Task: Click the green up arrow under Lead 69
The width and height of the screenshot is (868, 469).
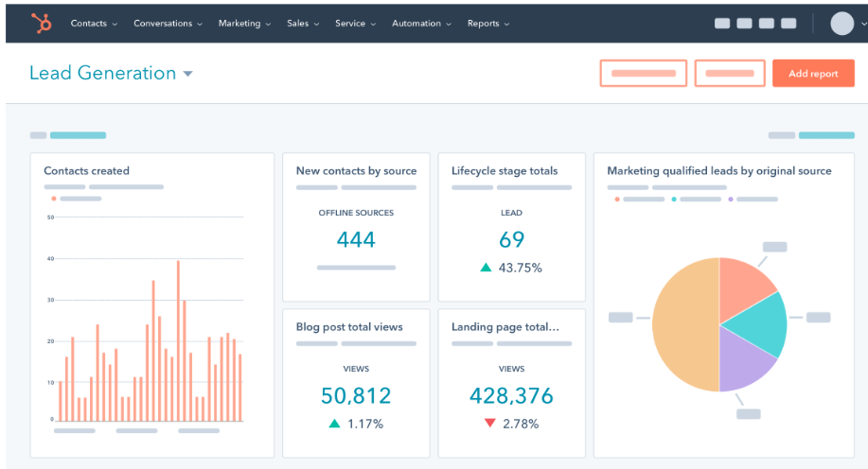Action: click(486, 268)
